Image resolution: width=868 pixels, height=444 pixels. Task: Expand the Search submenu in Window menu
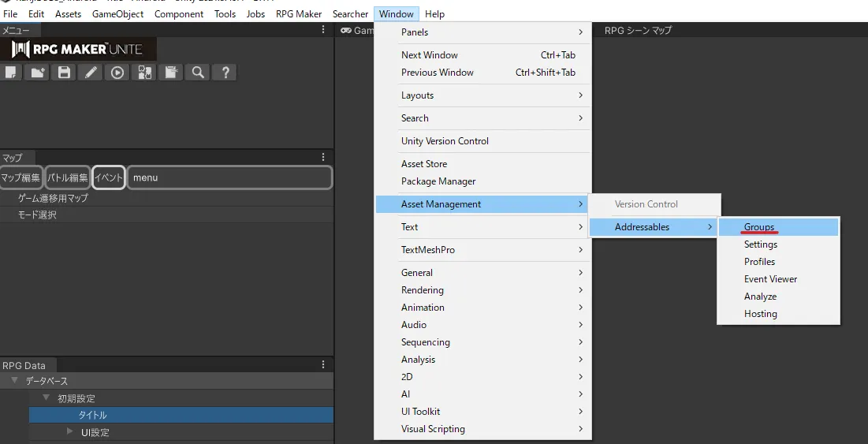[x=482, y=118]
